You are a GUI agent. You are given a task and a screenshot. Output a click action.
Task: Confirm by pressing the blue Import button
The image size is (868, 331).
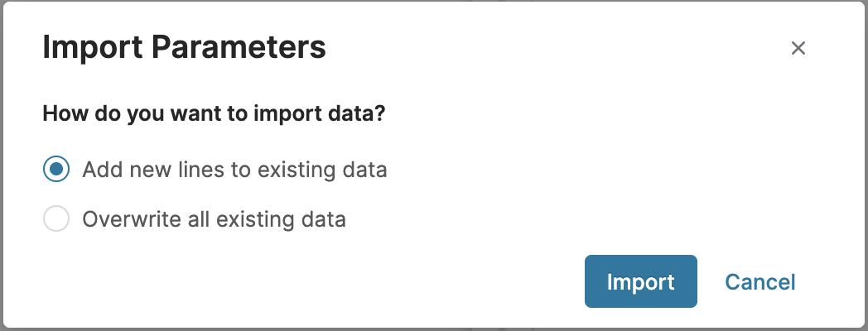640,281
